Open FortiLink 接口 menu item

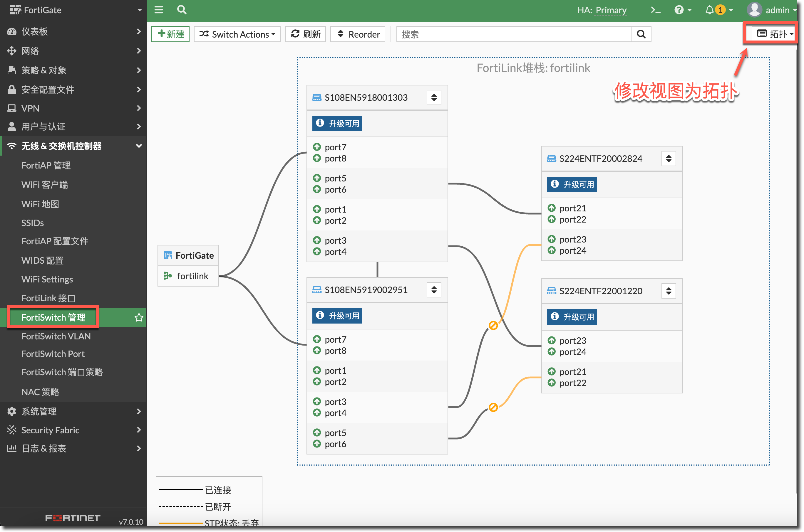coord(48,298)
